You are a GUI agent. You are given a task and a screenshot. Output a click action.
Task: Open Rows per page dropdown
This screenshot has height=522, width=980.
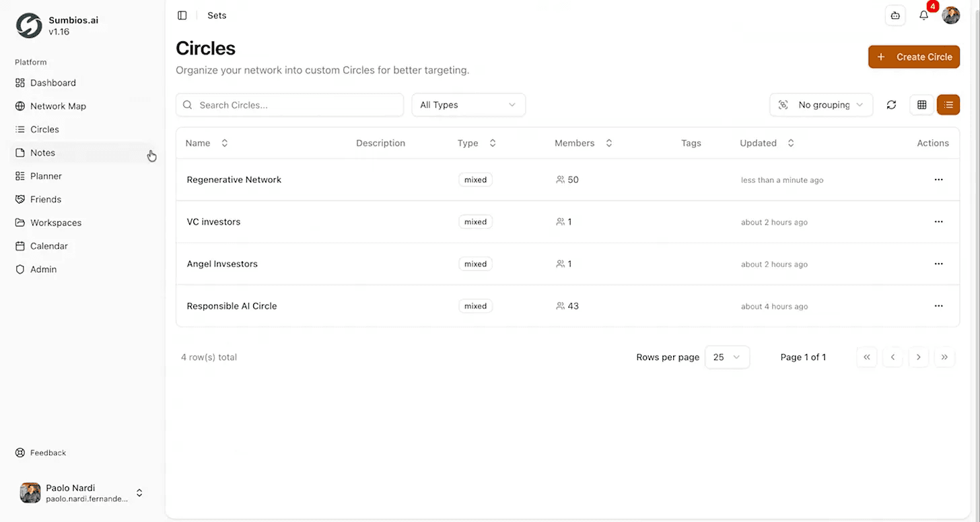click(727, 357)
